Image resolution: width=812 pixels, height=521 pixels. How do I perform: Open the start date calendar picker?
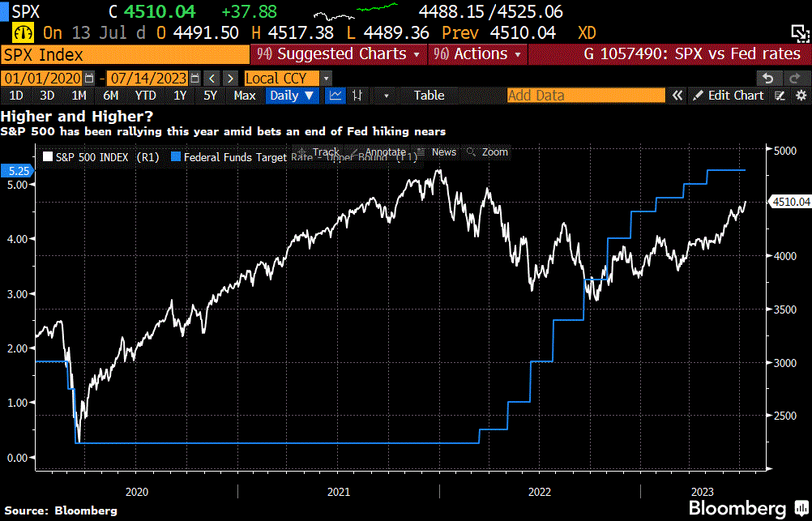[x=90, y=79]
